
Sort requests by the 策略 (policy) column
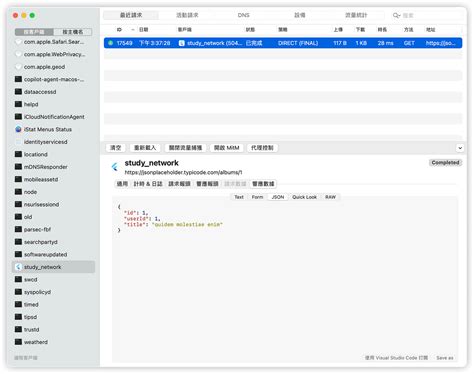pos(283,30)
